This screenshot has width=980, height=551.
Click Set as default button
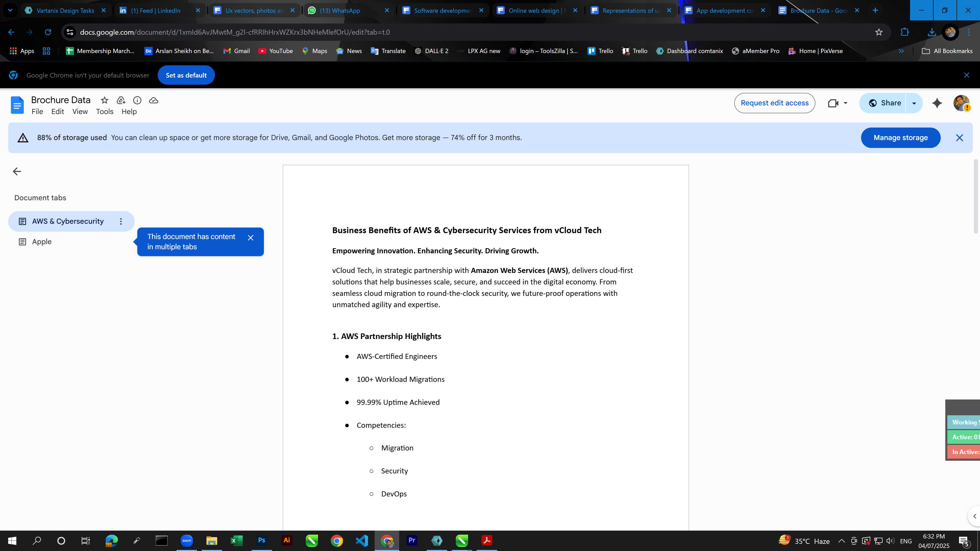pos(186,75)
